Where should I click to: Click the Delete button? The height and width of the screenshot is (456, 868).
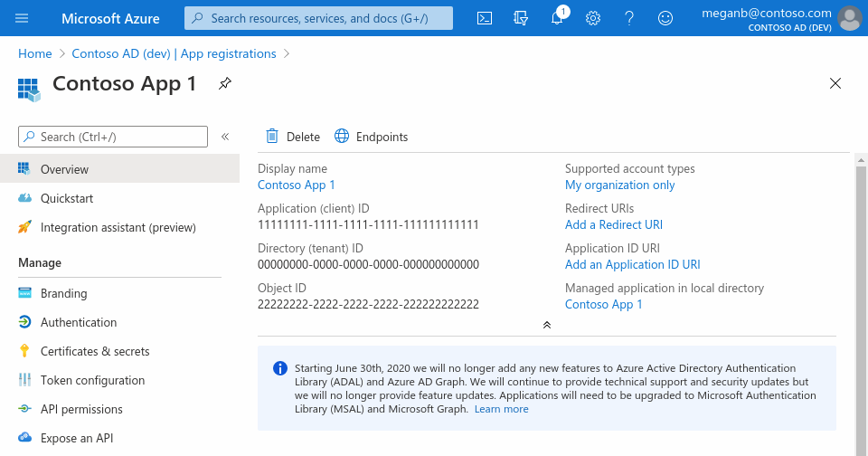point(293,137)
